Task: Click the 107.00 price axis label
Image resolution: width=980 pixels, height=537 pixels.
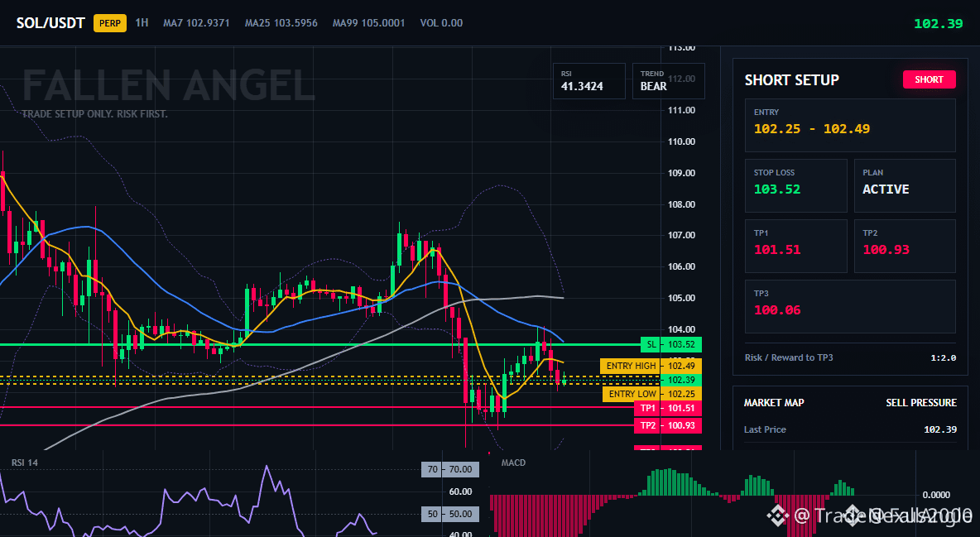Action: pos(681,235)
